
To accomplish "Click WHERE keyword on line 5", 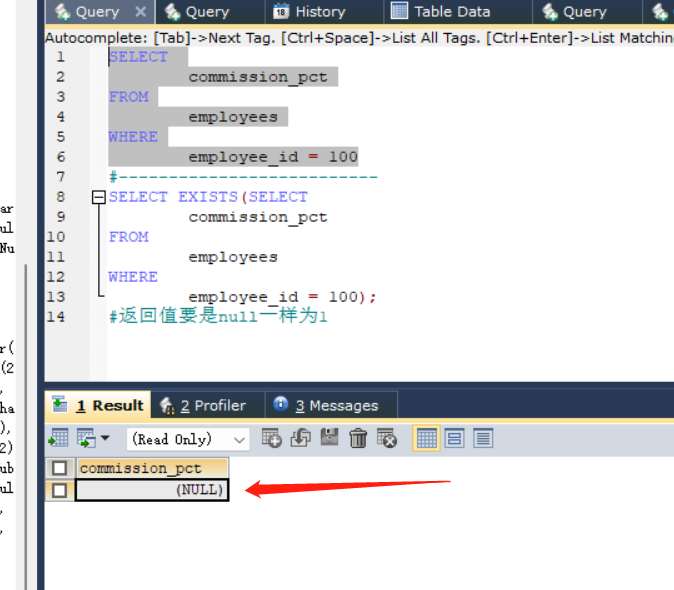I will click(133, 137).
